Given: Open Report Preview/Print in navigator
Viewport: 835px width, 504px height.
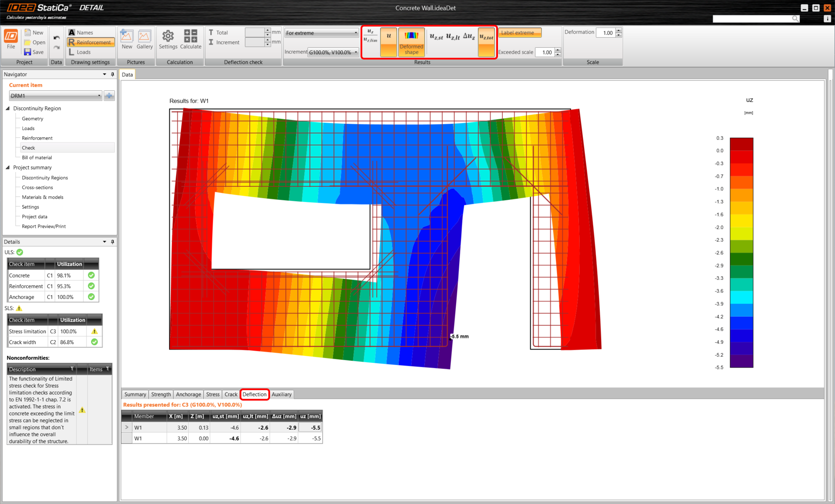Looking at the screenshot, I should click(43, 226).
